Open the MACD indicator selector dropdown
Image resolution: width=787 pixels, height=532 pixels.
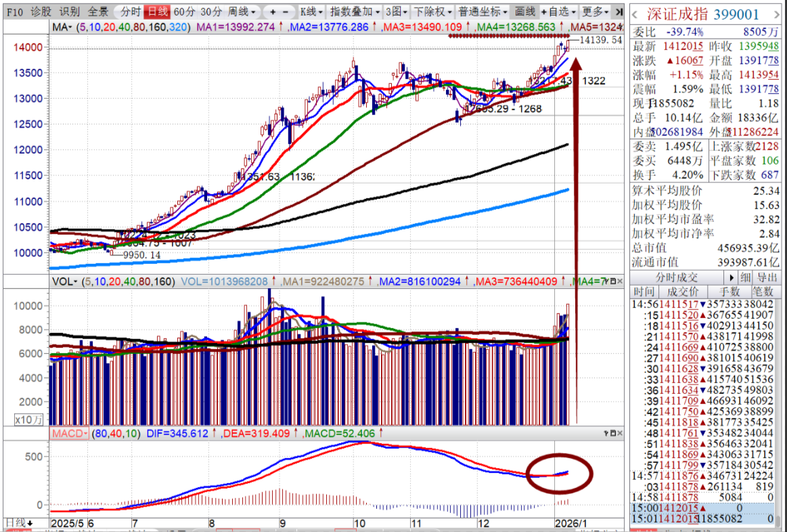click(x=69, y=433)
